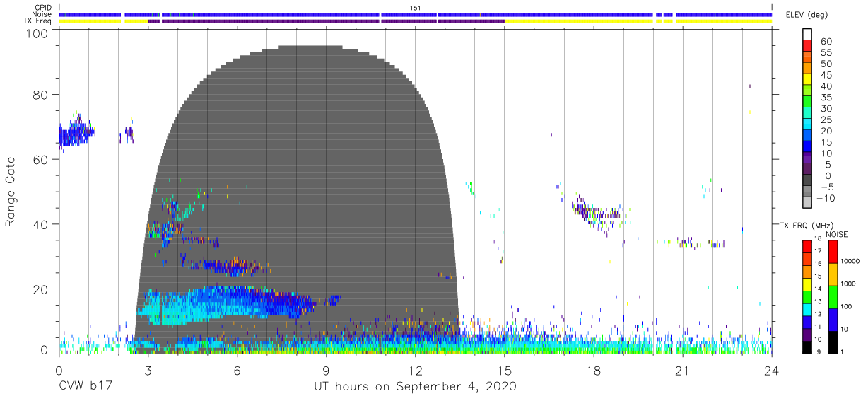
Task: Click the CPID value '151'
Action: tap(416, 8)
